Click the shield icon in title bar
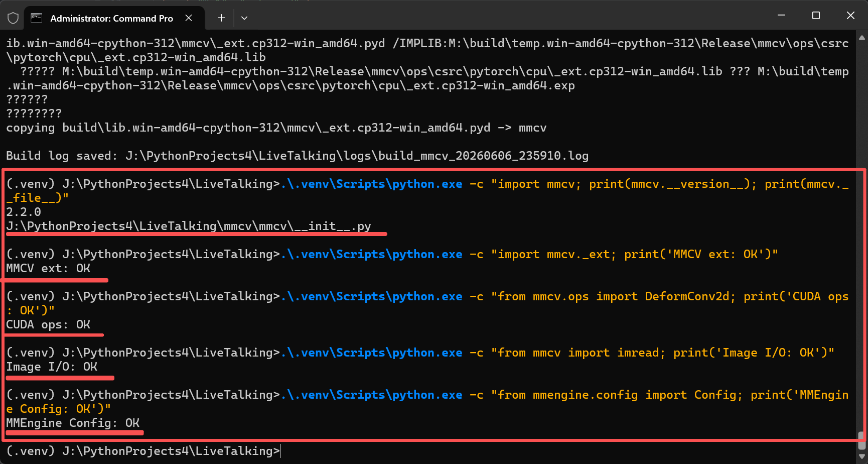 (x=13, y=18)
